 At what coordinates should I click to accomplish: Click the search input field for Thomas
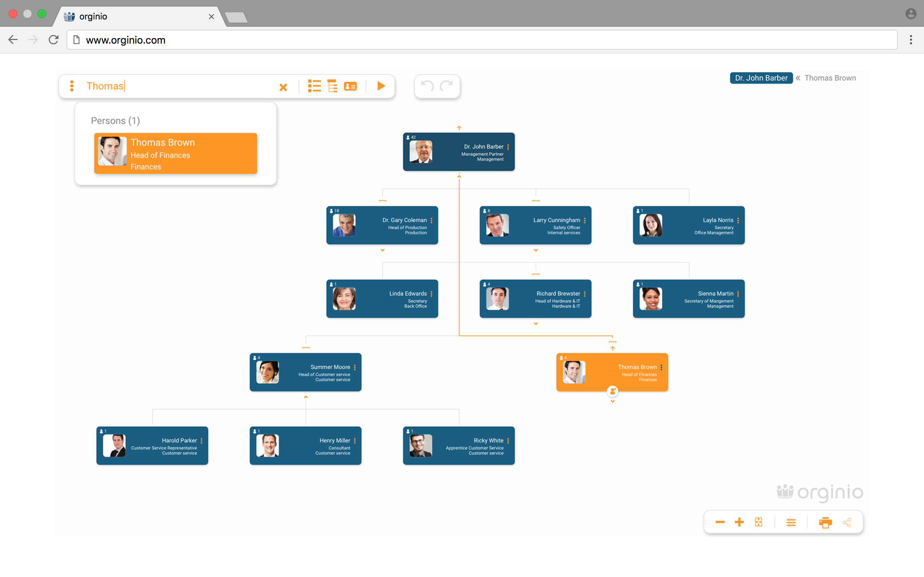pos(176,86)
